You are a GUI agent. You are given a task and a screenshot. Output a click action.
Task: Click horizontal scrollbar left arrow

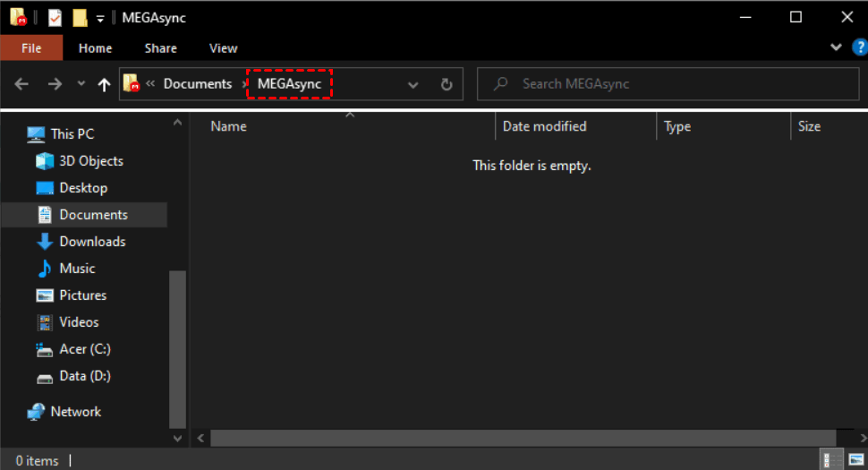tap(200, 439)
